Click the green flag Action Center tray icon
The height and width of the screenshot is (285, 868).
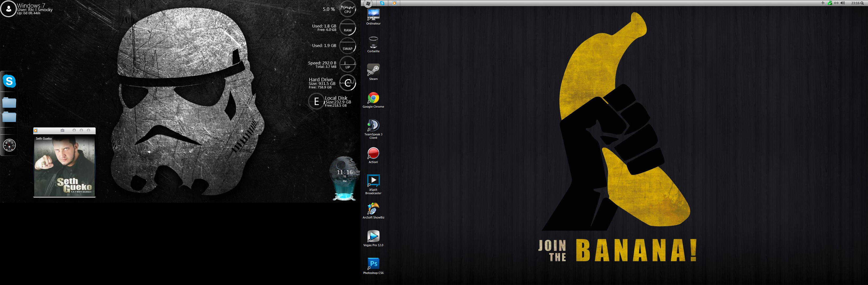pyautogui.click(x=830, y=3)
